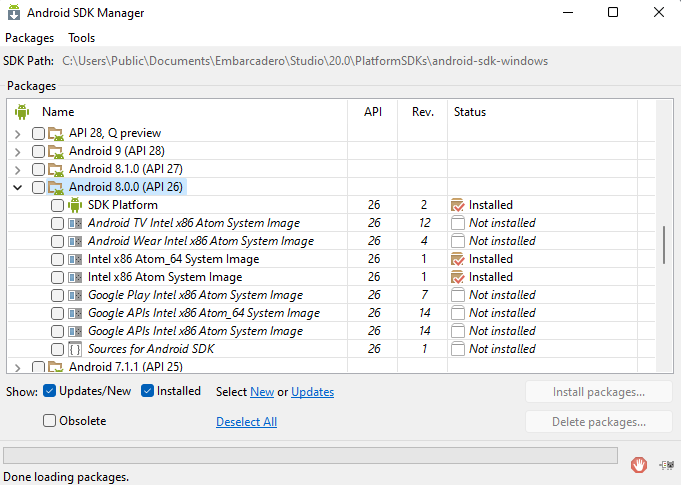This screenshot has height=485, width=681.
Task: Click the icon beside Intel x86 Atom_64 System Image
Action: click(x=75, y=259)
